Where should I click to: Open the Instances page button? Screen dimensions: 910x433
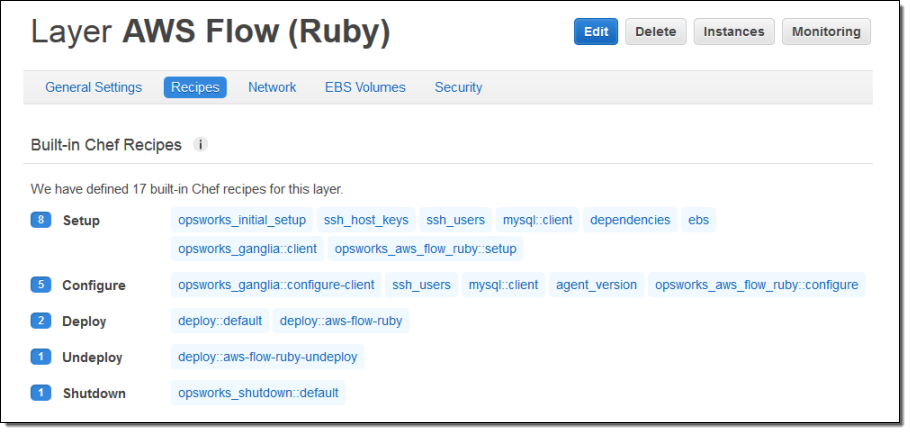(x=734, y=32)
